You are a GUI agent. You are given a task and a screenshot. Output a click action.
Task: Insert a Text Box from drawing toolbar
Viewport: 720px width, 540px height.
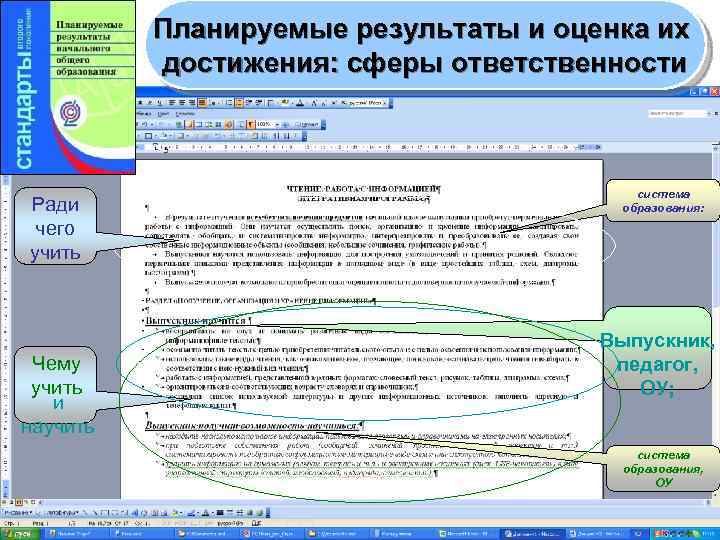click(125, 513)
